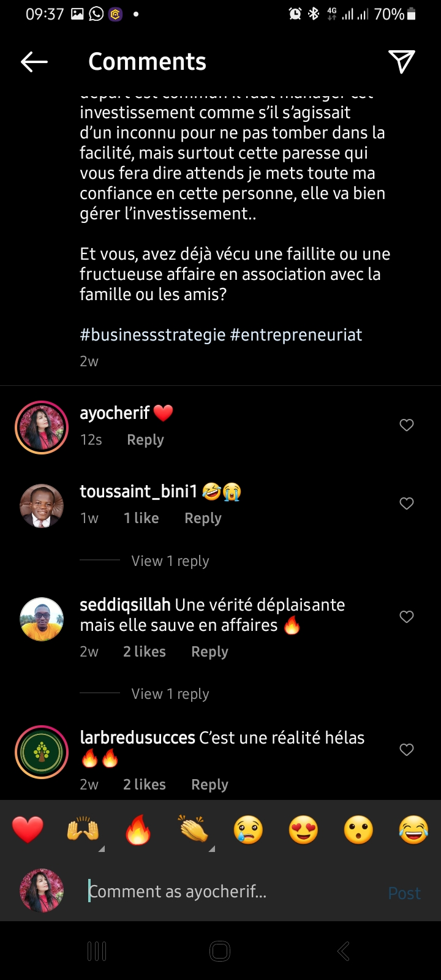Like ayocherif's heart comment
Screen dimensions: 441x980
[407, 425]
